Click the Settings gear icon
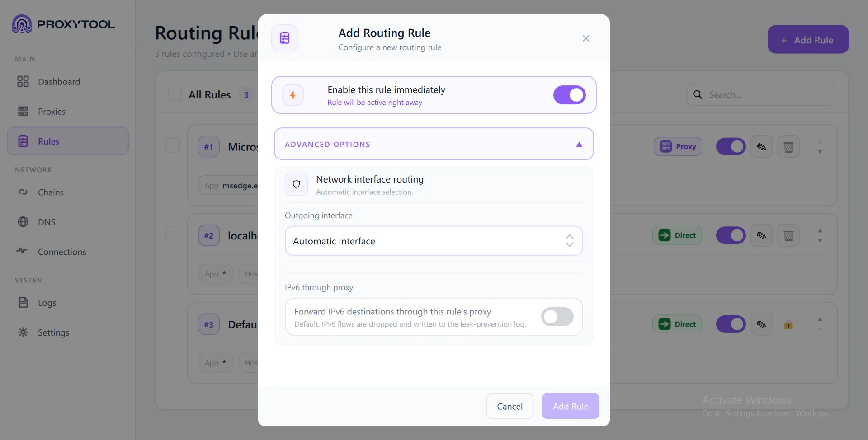Screen dimensions: 868x440 click(x=23, y=332)
